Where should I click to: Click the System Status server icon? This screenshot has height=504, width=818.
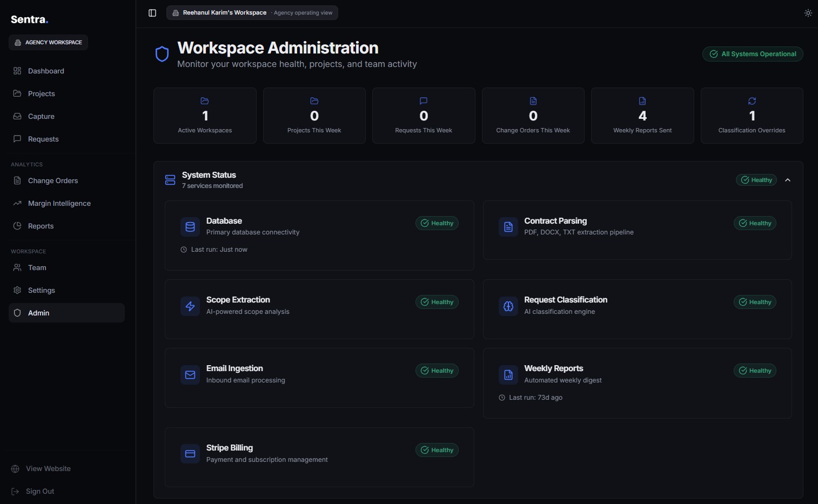170,180
